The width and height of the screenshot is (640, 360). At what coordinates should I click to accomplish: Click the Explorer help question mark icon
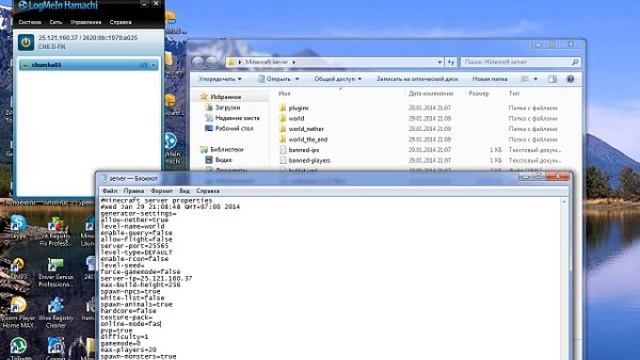click(x=571, y=79)
